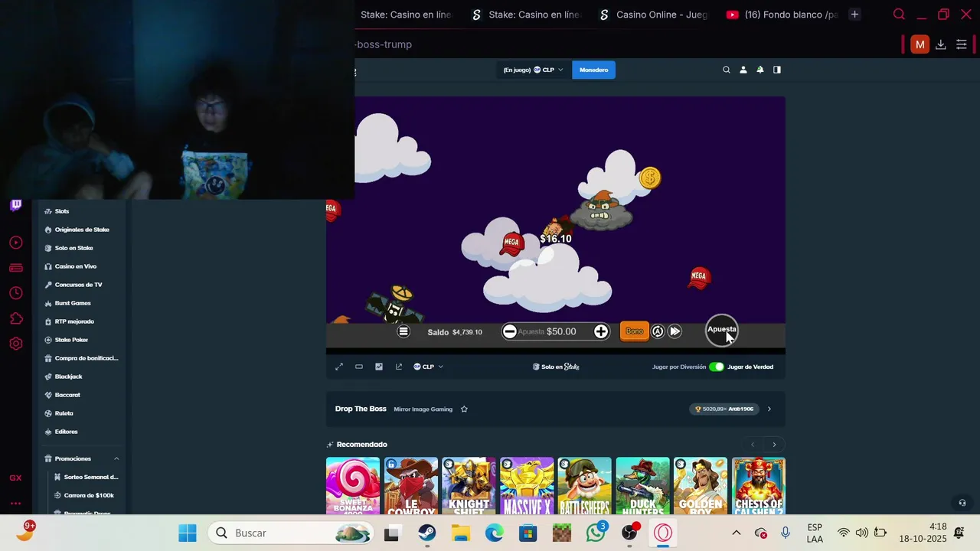Toggle the Stake side panel icon in header
The image size is (980, 551).
coord(777,70)
